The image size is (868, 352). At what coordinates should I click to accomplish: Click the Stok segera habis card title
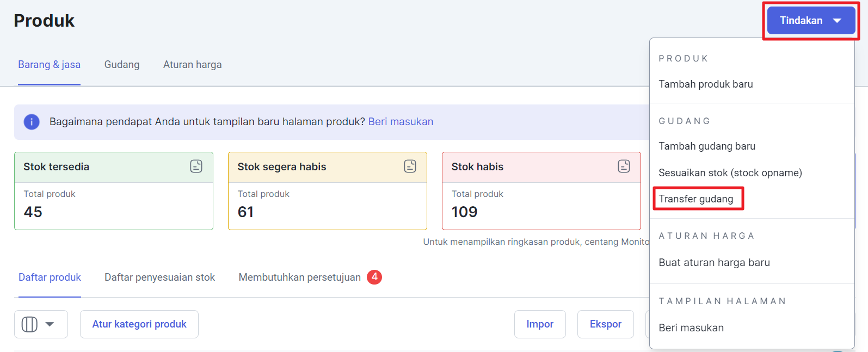click(x=282, y=167)
